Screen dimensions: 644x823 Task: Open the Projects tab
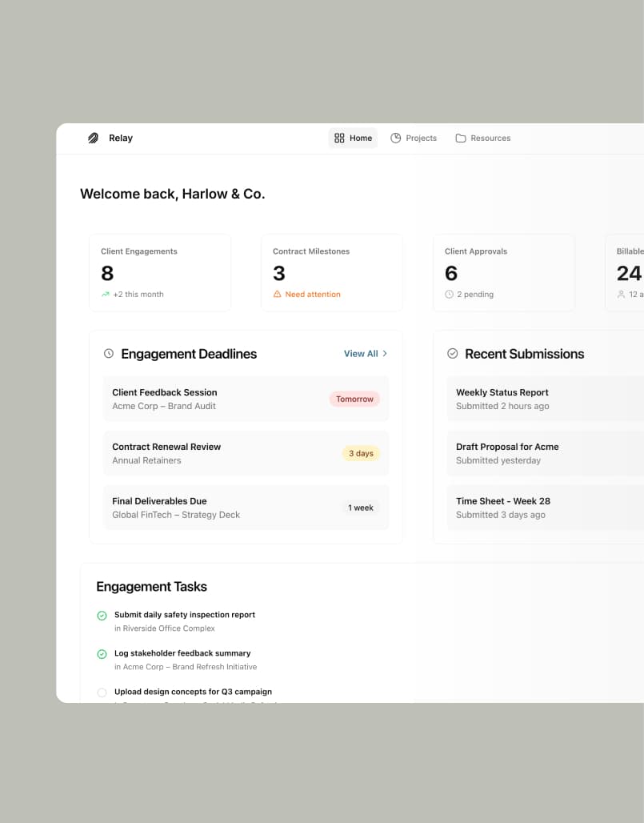click(414, 138)
